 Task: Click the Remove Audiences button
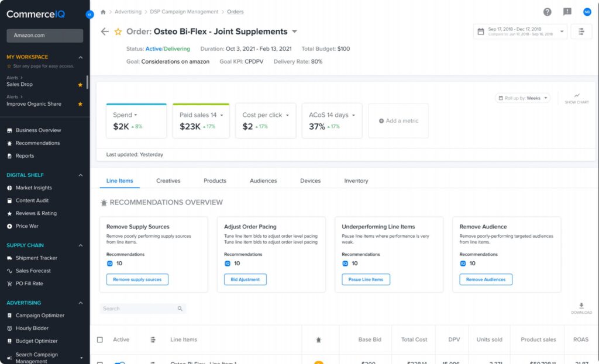(486, 279)
